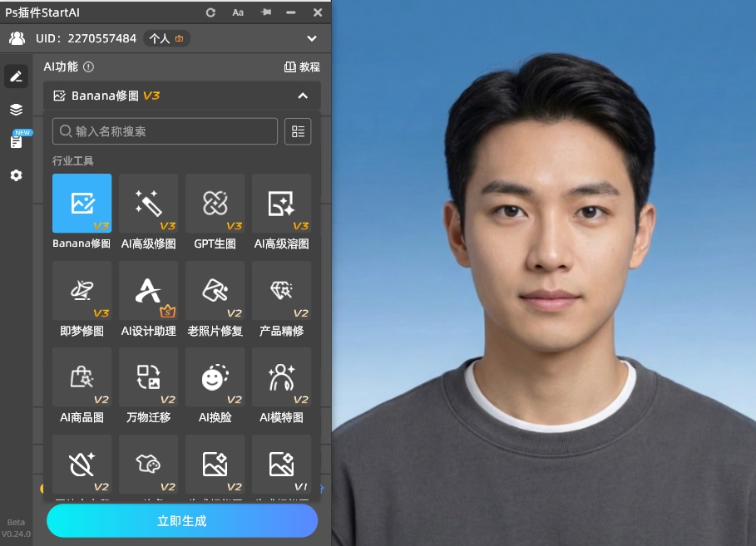Open the AI高级溶图 tool
756x546 pixels.
coord(281,204)
